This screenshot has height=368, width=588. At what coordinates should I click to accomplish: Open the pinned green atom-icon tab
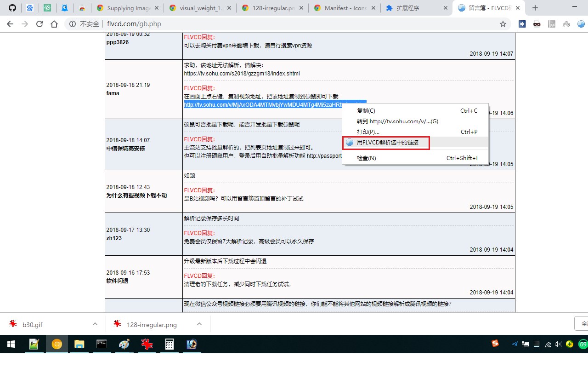coord(47,8)
